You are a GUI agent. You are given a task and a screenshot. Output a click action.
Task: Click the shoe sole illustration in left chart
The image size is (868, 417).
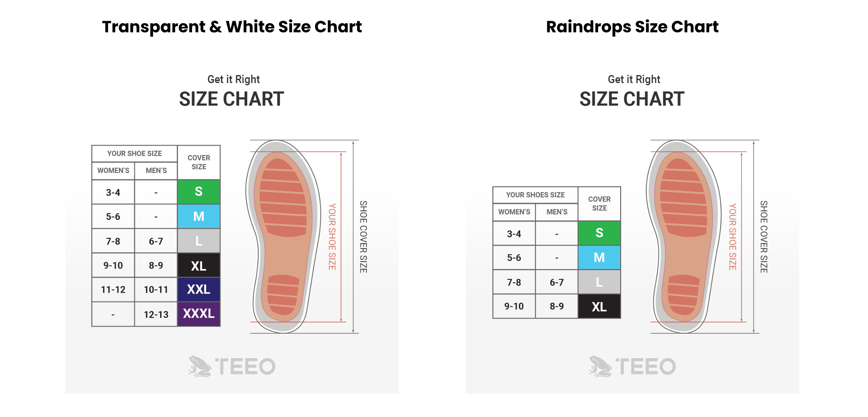pyautogui.click(x=283, y=237)
